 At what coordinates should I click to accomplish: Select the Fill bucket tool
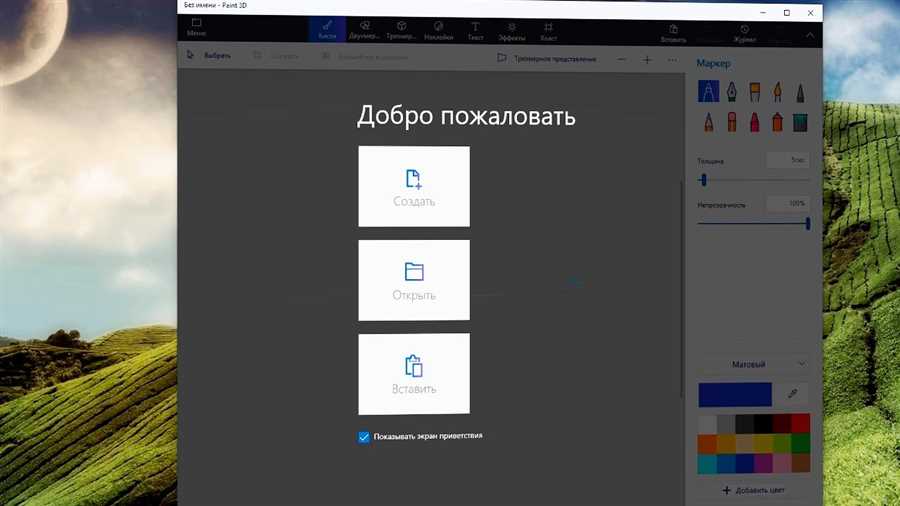(x=800, y=122)
